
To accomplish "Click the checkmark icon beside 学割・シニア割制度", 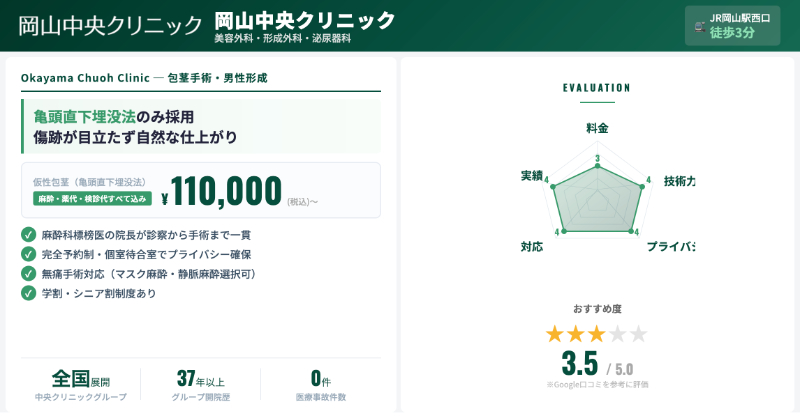I will tap(28, 293).
